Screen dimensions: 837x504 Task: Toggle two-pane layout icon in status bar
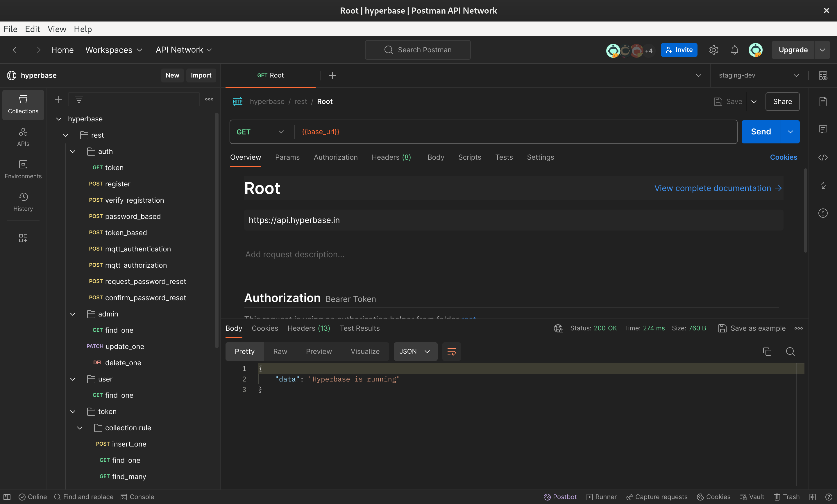[813, 496]
